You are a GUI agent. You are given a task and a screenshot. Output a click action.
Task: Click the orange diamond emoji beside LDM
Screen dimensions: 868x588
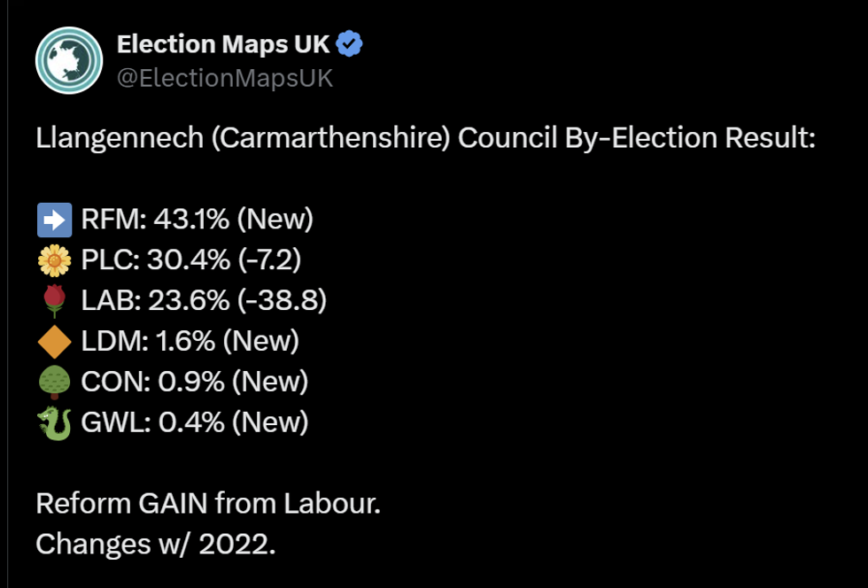point(54,341)
